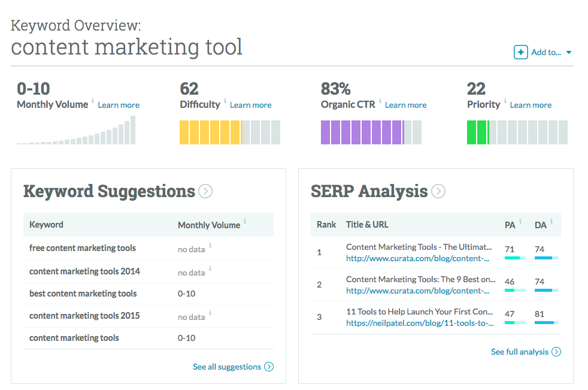Open SERP Analysis via circled arrow icon

438,191
